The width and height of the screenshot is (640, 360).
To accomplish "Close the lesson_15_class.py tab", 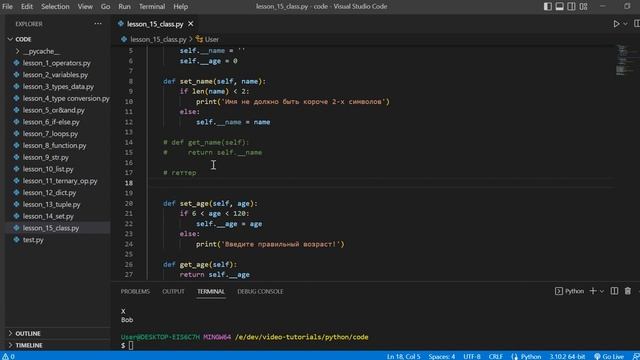I will click(191, 24).
